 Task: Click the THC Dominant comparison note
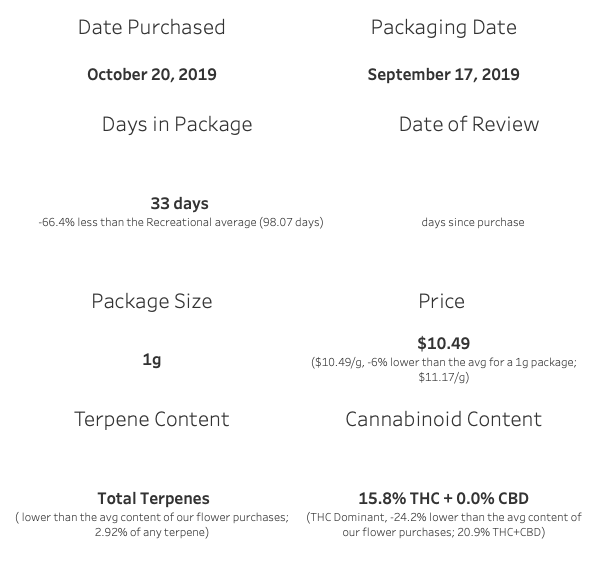click(444, 525)
